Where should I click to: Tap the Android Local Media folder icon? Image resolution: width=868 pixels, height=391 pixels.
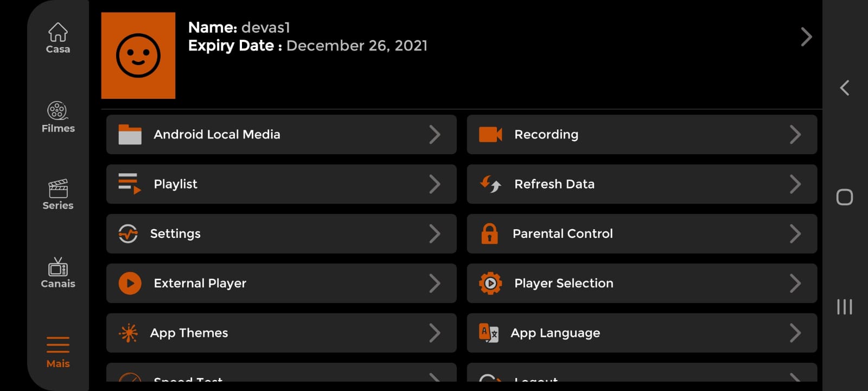130,135
